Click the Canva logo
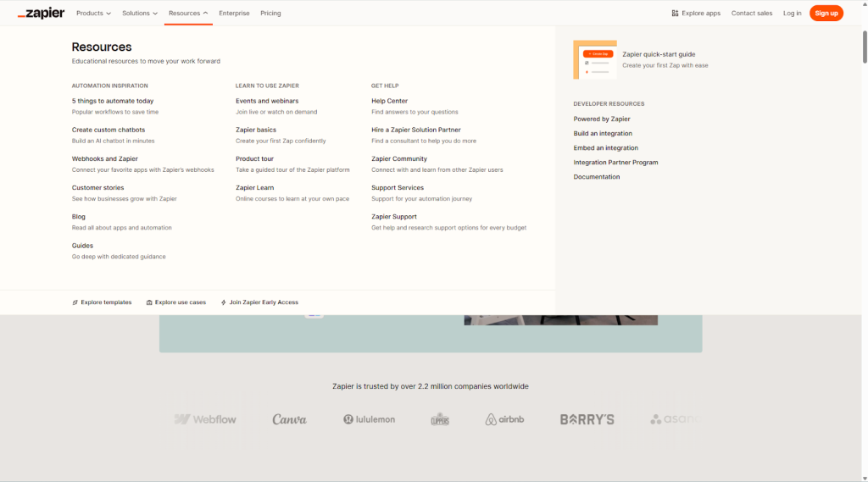 289,419
